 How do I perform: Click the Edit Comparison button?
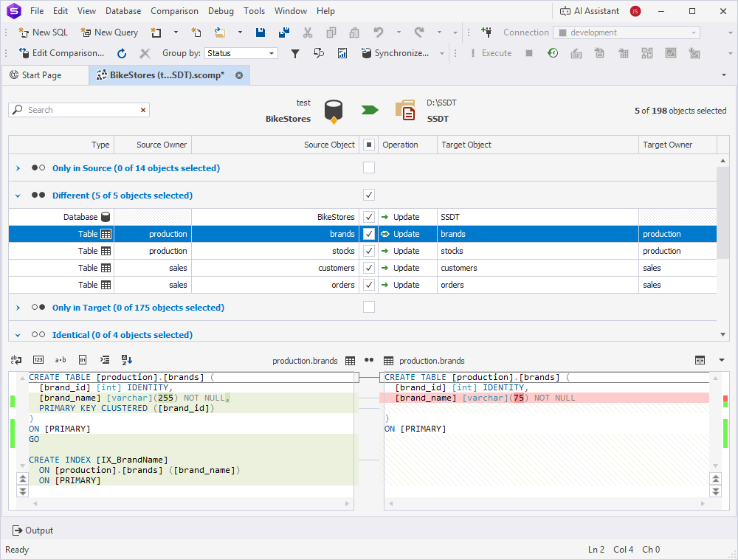(x=62, y=53)
